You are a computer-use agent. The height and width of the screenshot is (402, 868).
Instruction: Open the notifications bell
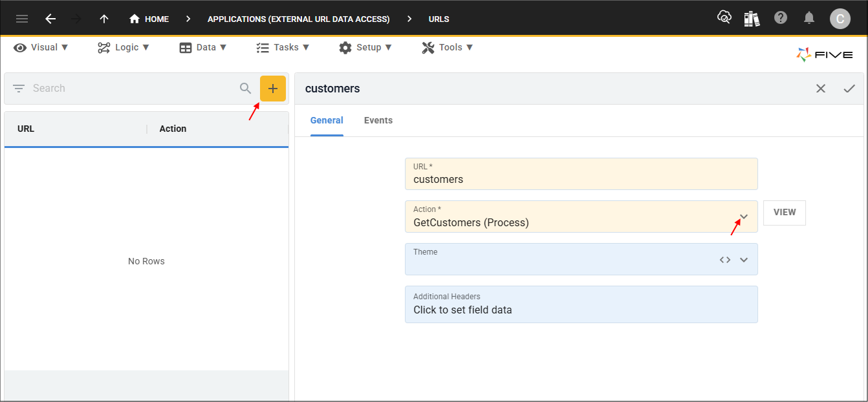point(809,18)
